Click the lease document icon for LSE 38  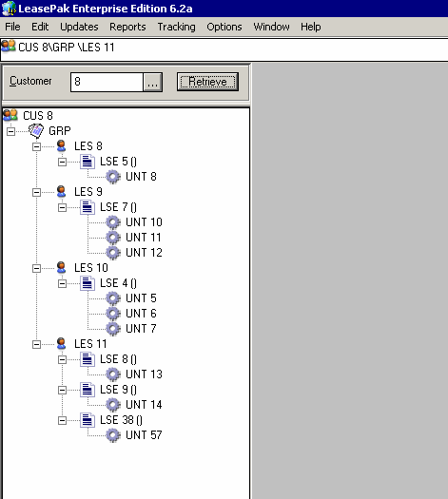coord(88,420)
